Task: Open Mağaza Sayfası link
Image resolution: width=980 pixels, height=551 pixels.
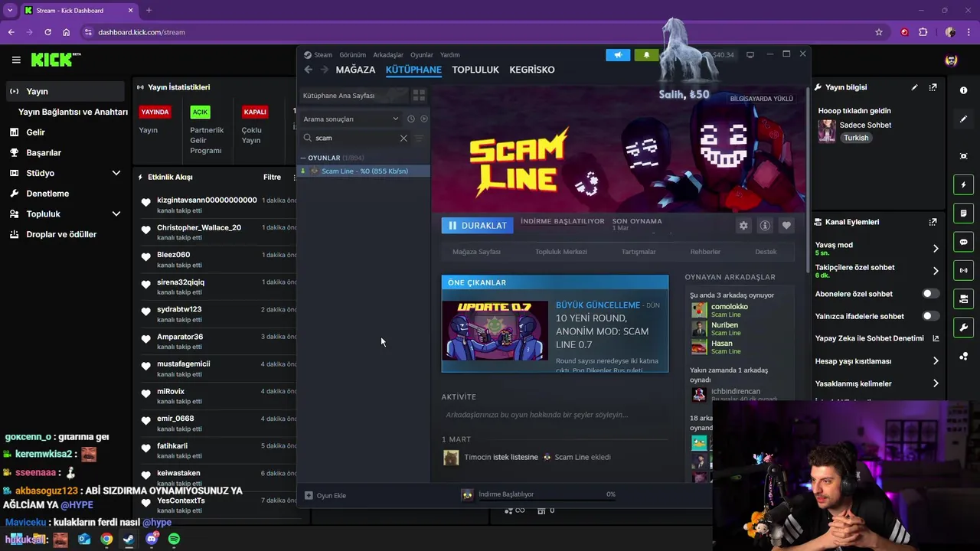Action: click(476, 252)
